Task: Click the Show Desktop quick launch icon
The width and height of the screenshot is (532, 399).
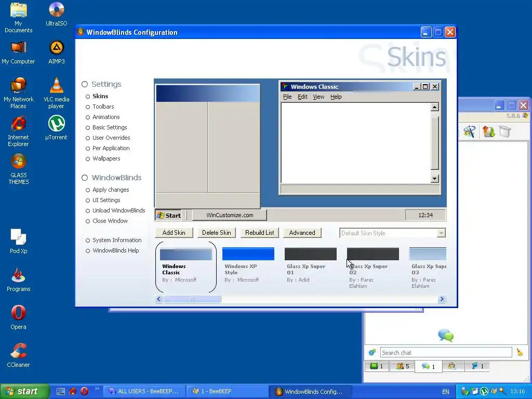Action: 60,392
